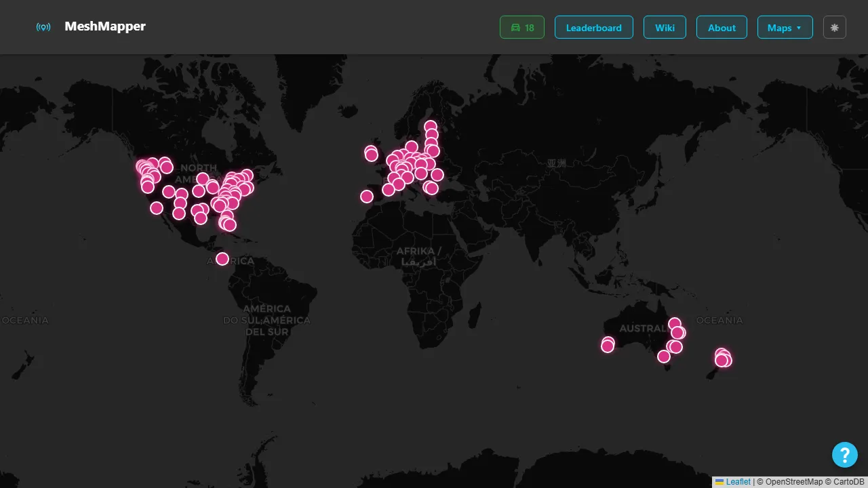868x488 pixels.
Task: Click the Ukrainian flag Leaflet icon
Action: [720, 482]
